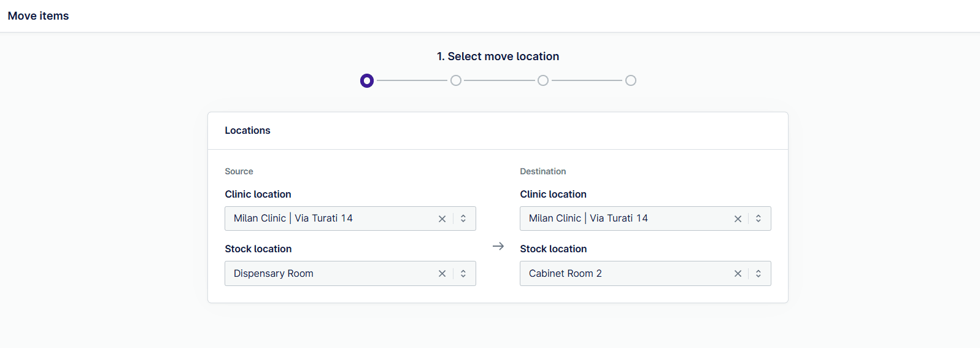980x348 pixels.
Task: Clear the source clinic location selection
Action: (x=442, y=218)
